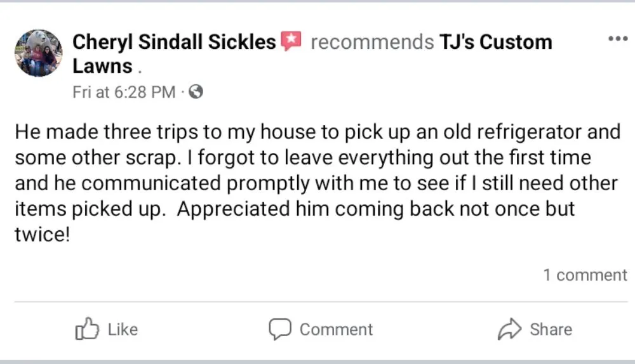Open the three-dot post options menu
Screen dimensions: 635x364
(x=617, y=39)
